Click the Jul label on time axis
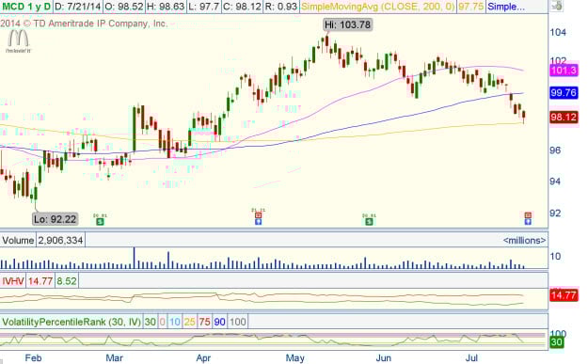The width and height of the screenshot is (588, 364). tap(471, 358)
